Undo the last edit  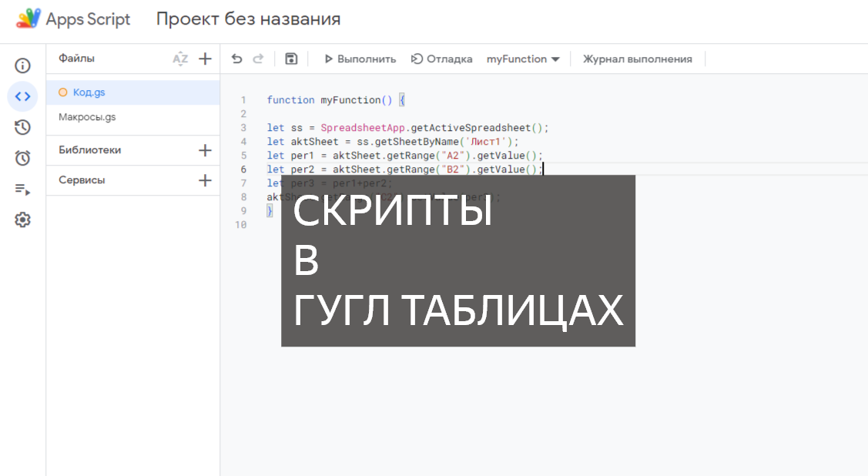click(237, 59)
